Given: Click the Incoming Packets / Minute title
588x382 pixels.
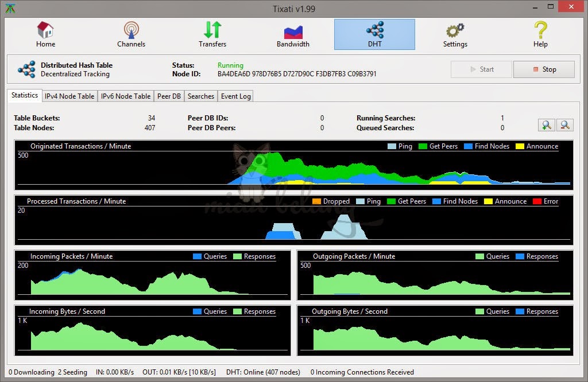Looking at the screenshot, I should click(x=71, y=256).
